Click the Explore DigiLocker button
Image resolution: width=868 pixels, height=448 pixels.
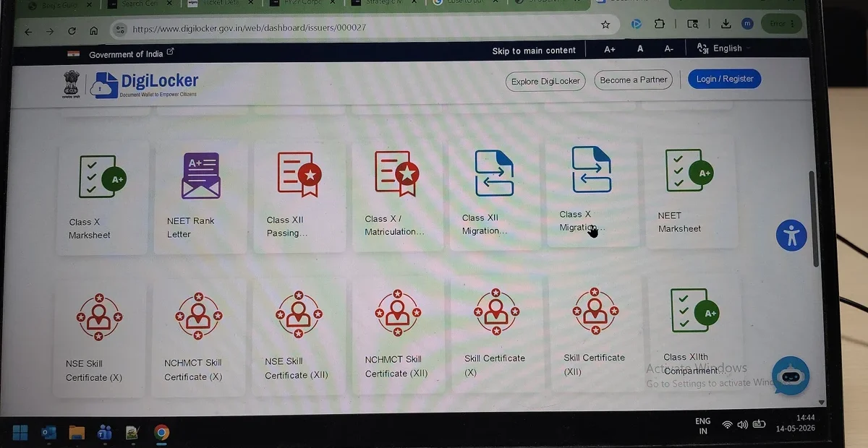545,81
